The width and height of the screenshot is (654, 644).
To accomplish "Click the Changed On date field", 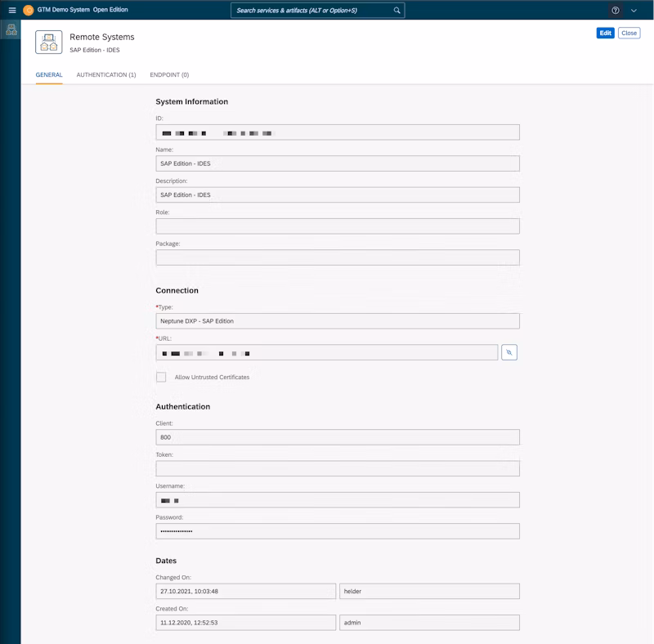I will pos(246,591).
